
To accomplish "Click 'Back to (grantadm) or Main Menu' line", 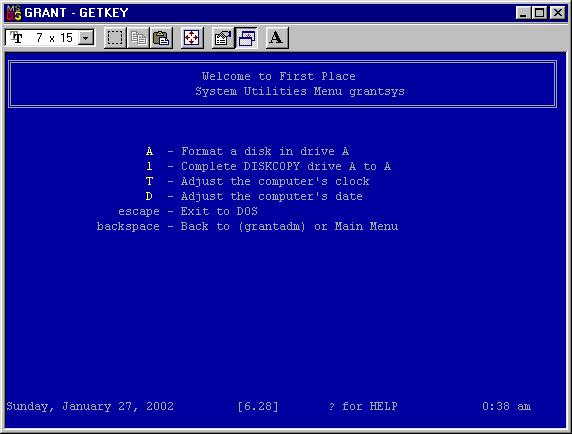I will pyautogui.click(x=247, y=226).
